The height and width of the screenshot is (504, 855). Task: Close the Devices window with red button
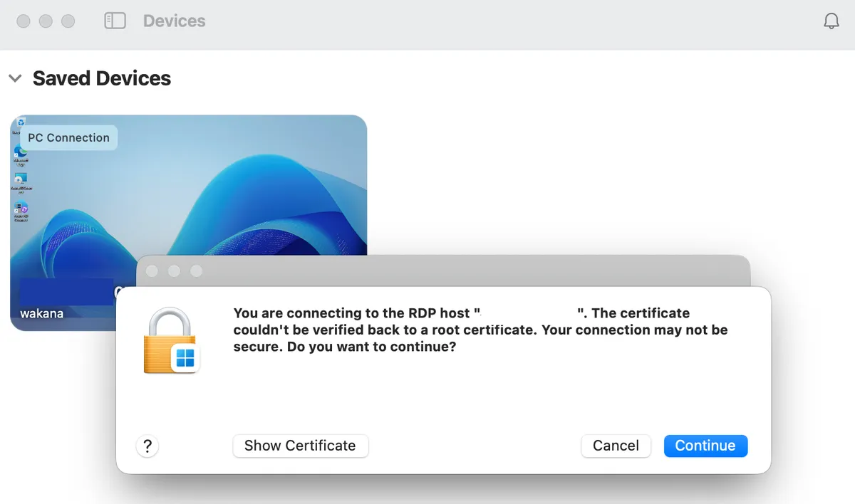24,21
